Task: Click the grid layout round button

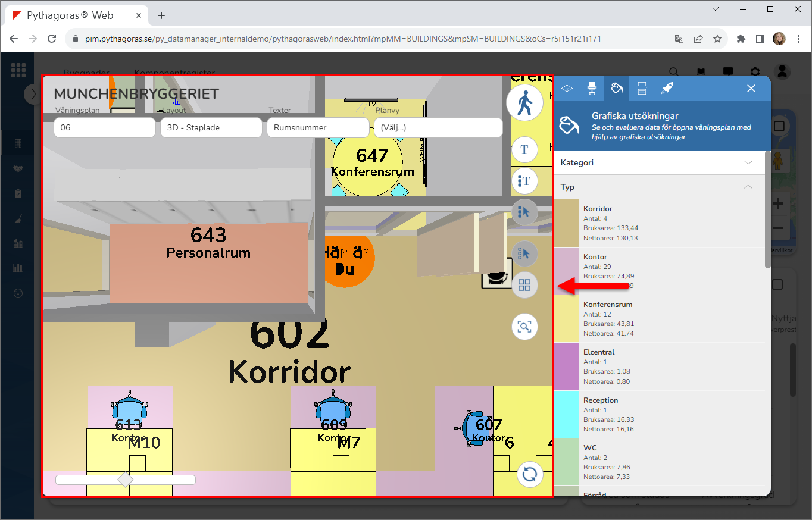Action: pyautogui.click(x=524, y=285)
